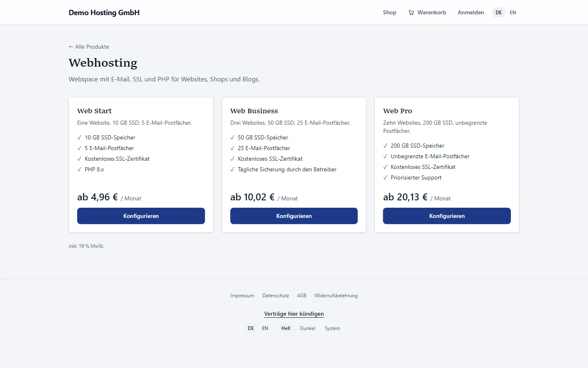Click Unbegrenzte E-Mail-Postfächer feature text

[430, 156]
